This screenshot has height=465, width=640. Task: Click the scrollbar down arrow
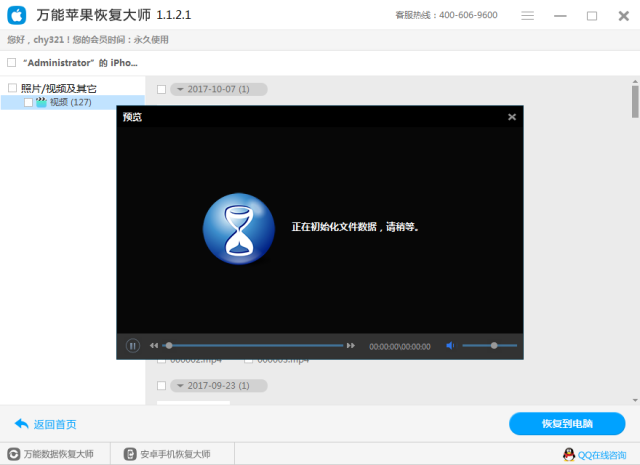[x=635, y=400]
